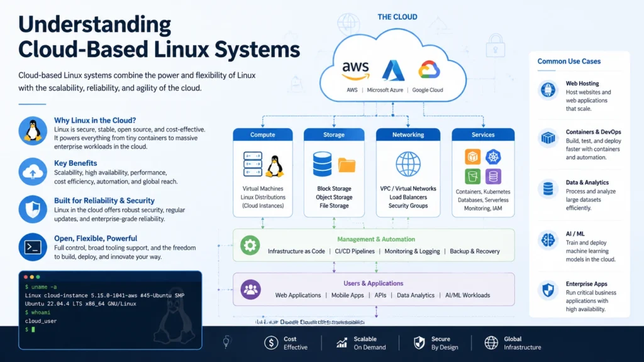Click the Microsoft Azure logo

(393, 70)
